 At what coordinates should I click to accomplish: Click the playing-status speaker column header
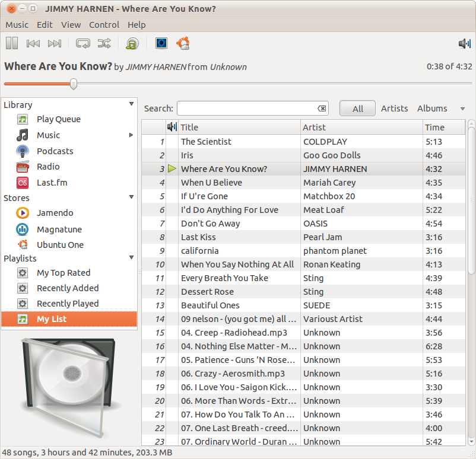coord(172,127)
